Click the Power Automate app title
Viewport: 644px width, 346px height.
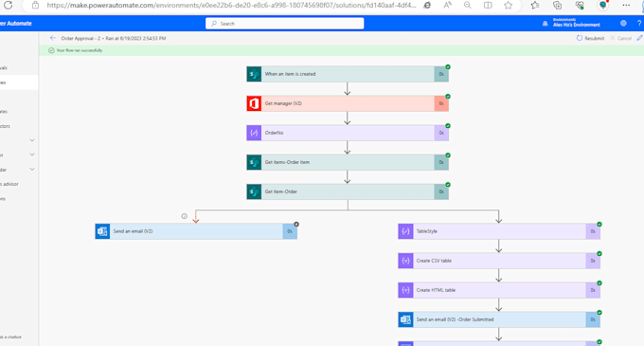tap(16, 24)
